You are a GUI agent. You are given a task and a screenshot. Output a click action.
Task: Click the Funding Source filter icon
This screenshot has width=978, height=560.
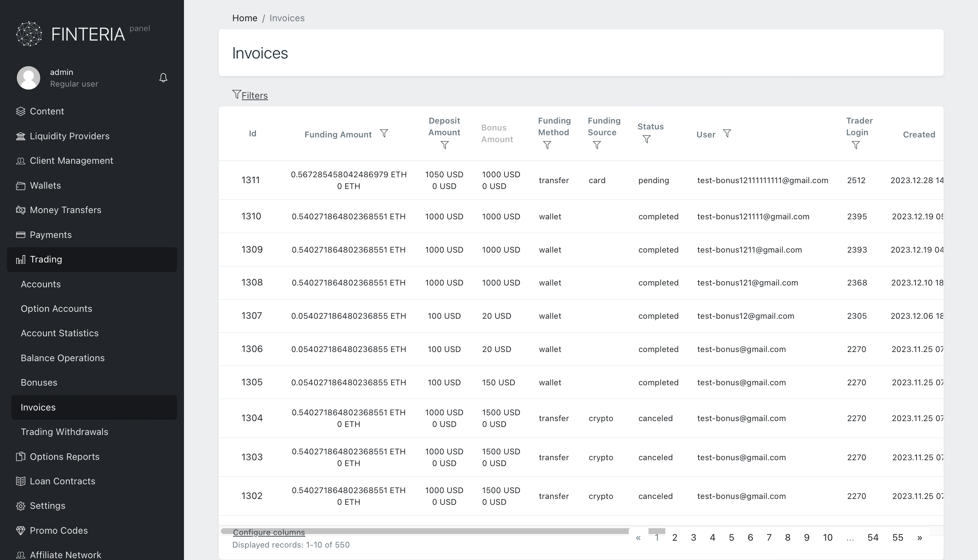[x=597, y=145]
